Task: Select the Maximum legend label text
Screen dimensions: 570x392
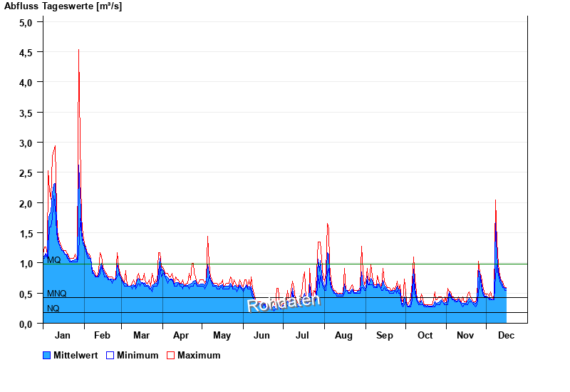Action: pyautogui.click(x=199, y=356)
